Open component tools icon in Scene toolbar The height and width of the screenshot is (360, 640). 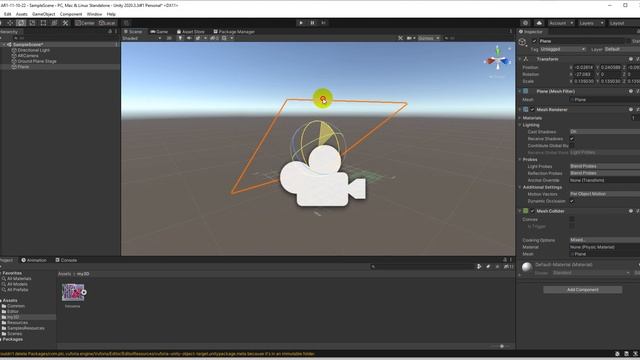(400, 38)
